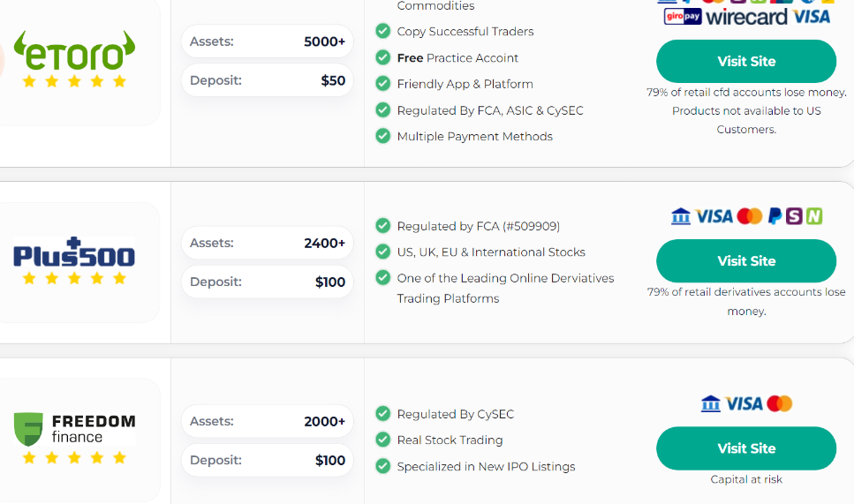Click the Plus500 Deposit $100 field
Image resolution: width=854 pixels, height=504 pixels.
pyautogui.click(x=268, y=282)
